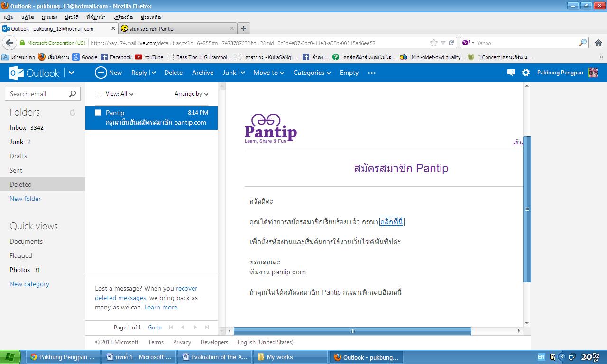
Task: Reload the page in Firefox
Action: pos(451,43)
